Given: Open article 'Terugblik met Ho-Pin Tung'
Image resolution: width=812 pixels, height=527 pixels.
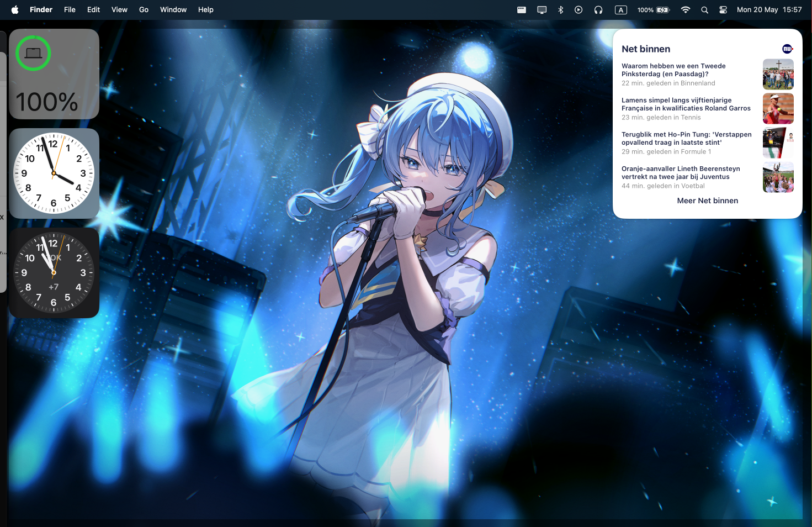Looking at the screenshot, I should coord(687,138).
